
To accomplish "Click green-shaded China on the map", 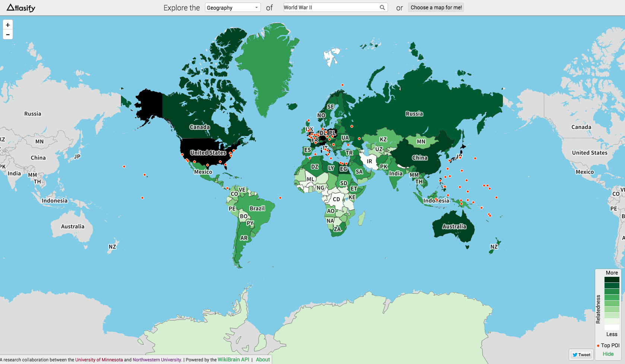I will [420, 158].
